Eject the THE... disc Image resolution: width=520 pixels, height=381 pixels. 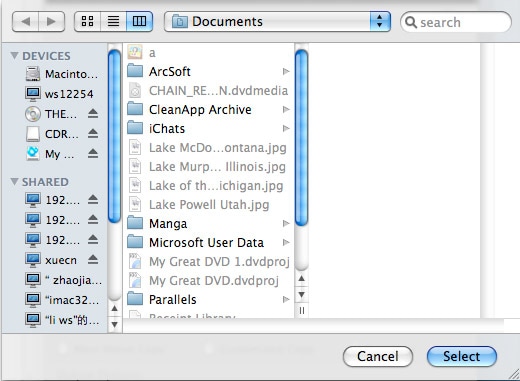pyautogui.click(x=93, y=114)
